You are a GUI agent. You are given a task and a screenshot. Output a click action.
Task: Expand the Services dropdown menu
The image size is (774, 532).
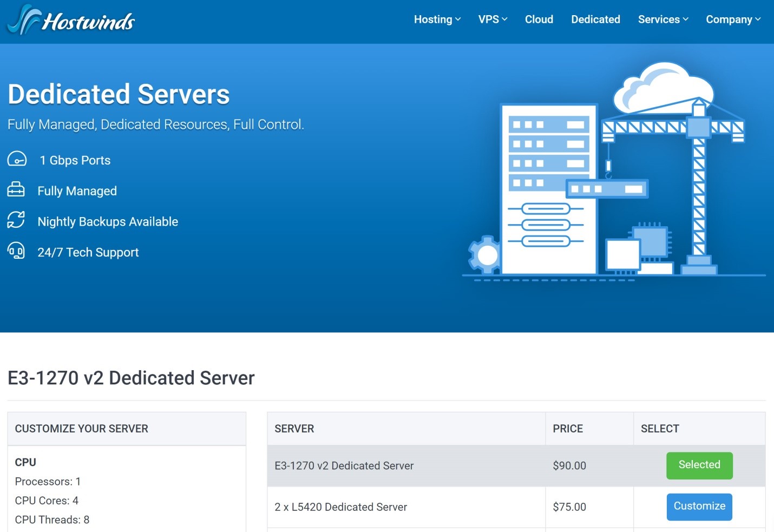[663, 19]
